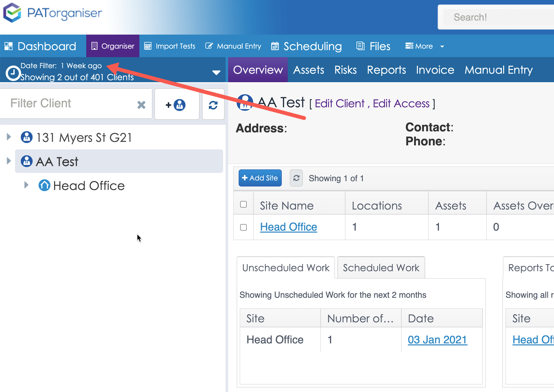Viewport: 554px width, 392px height.
Task: Expand the Head Office tree node
Action: pyautogui.click(x=26, y=185)
